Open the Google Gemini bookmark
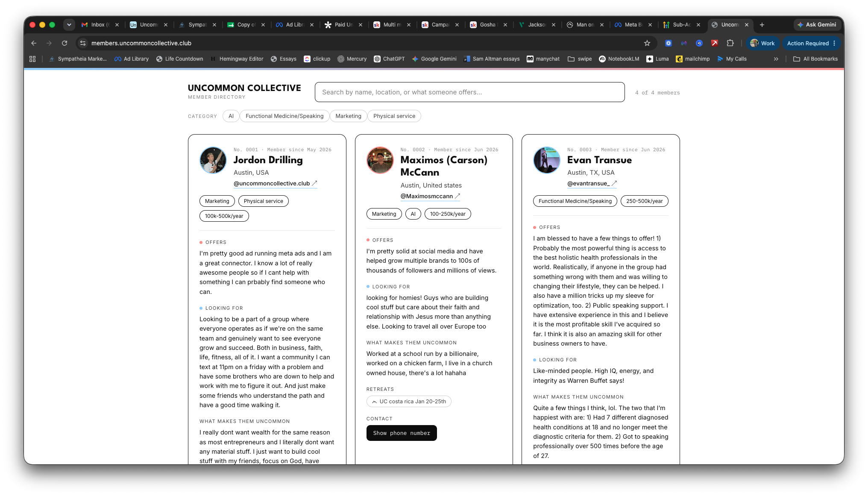The height and width of the screenshot is (496, 868). click(x=434, y=59)
